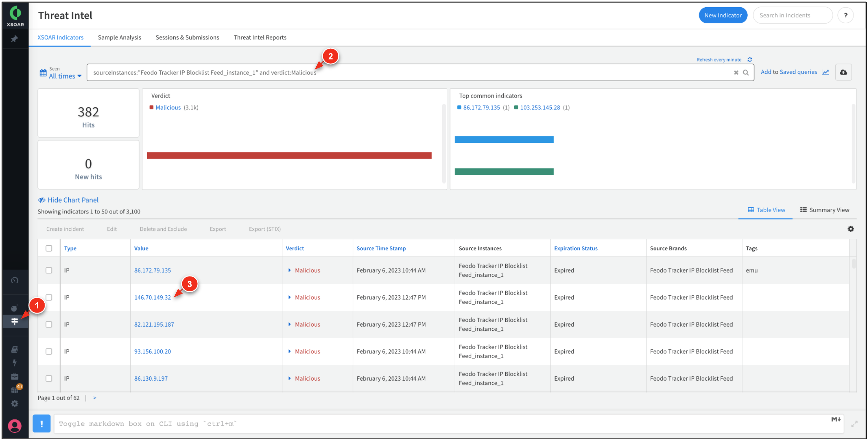Click the chart icon beside Saved queries
Screen dimensions: 868x441
click(825, 72)
